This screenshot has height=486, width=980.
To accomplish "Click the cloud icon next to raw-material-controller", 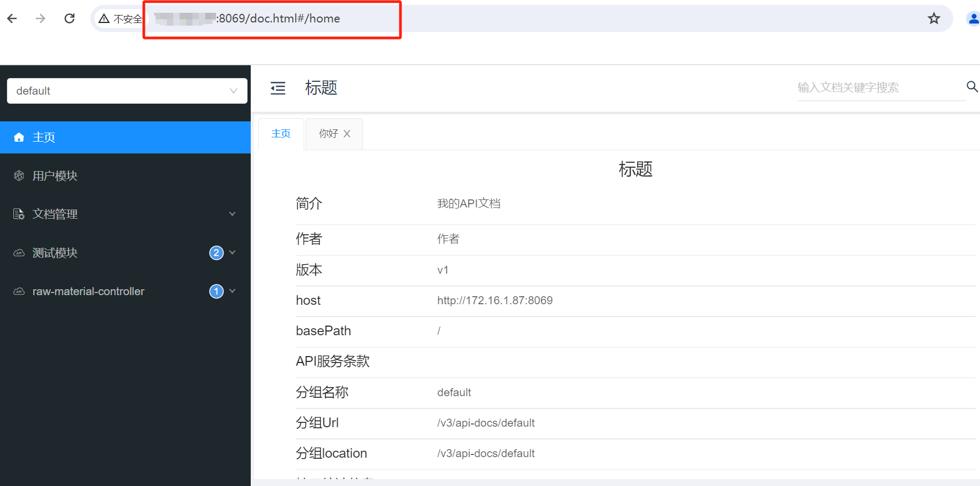I will 19,291.
